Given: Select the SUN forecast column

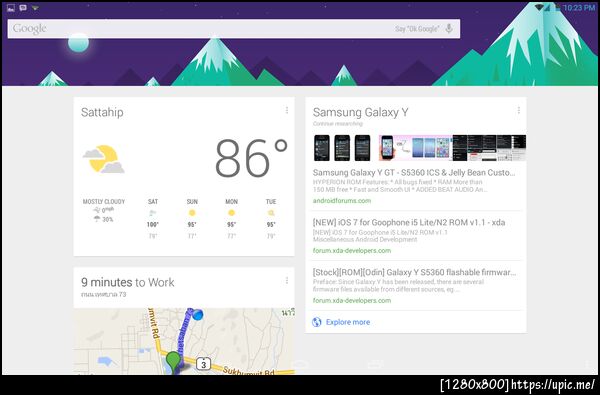Looking at the screenshot, I should point(192,219).
